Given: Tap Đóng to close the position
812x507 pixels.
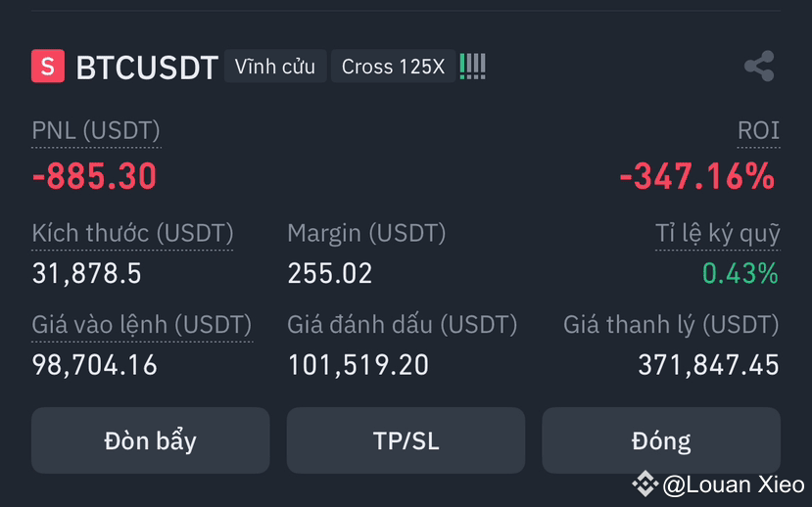Looking at the screenshot, I should [661, 440].
